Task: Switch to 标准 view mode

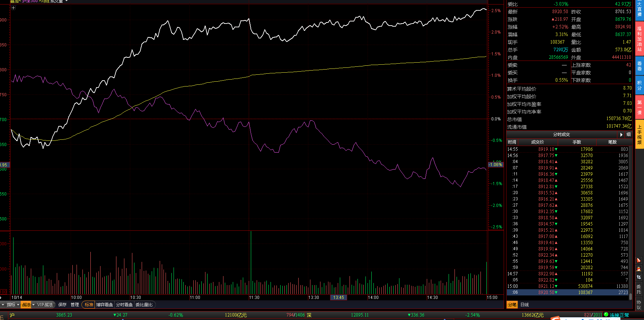Action: pyautogui.click(x=89, y=305)
